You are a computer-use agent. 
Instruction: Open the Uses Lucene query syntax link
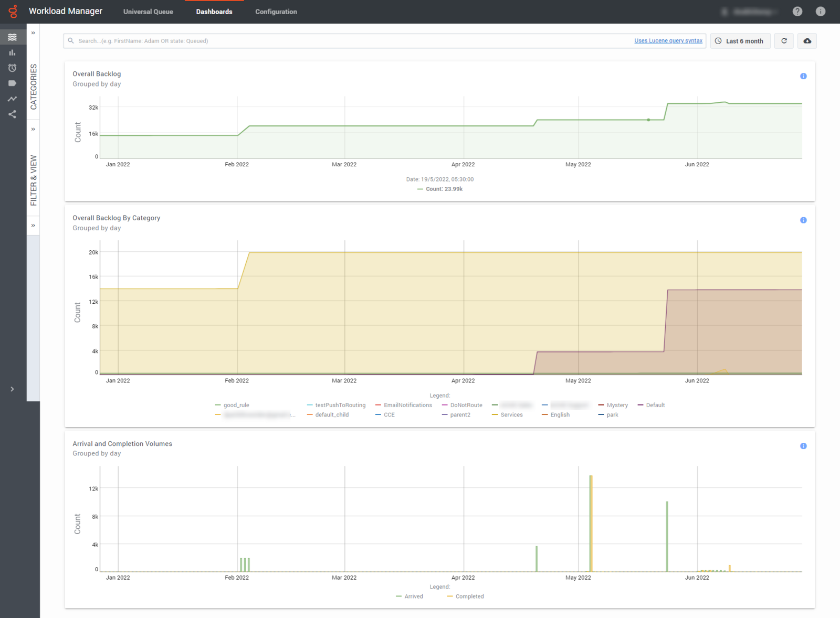668,40
